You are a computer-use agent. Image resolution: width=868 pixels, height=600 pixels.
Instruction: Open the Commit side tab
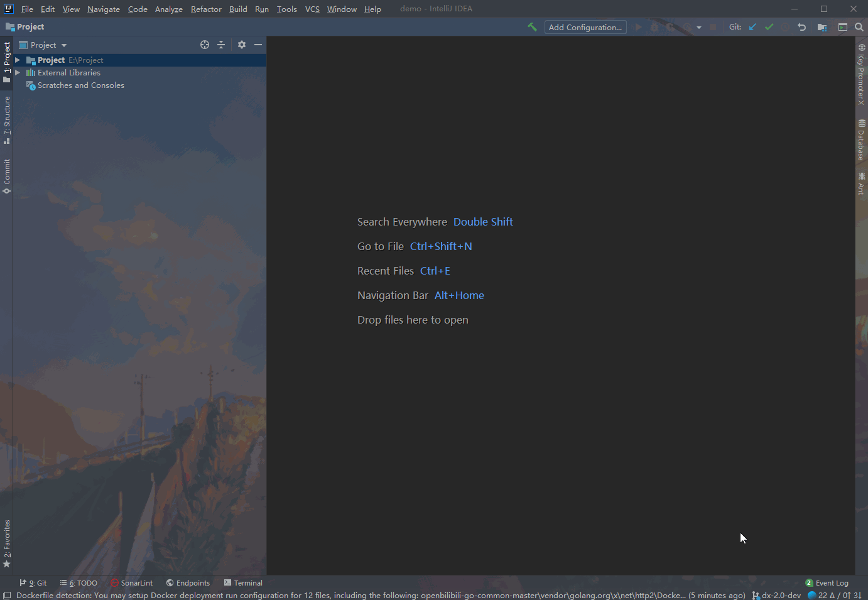[x=6, y=177]
